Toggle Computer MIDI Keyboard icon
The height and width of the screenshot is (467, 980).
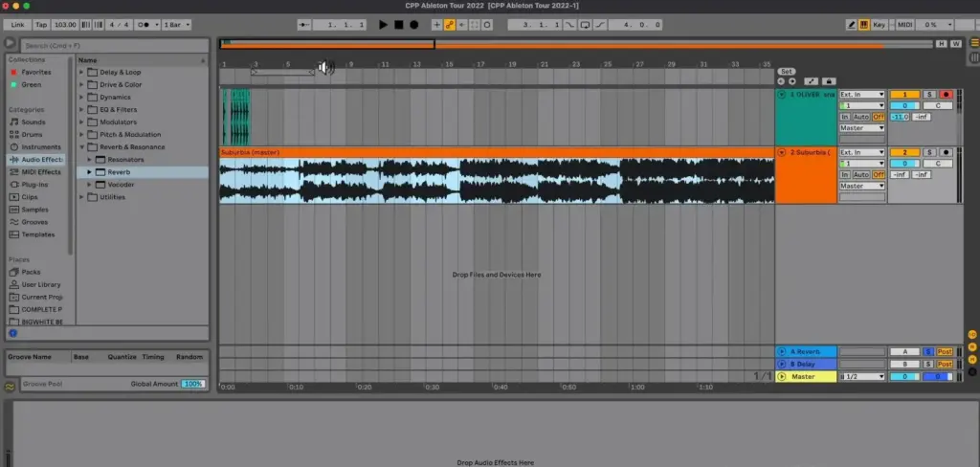[x=864, y=24]
